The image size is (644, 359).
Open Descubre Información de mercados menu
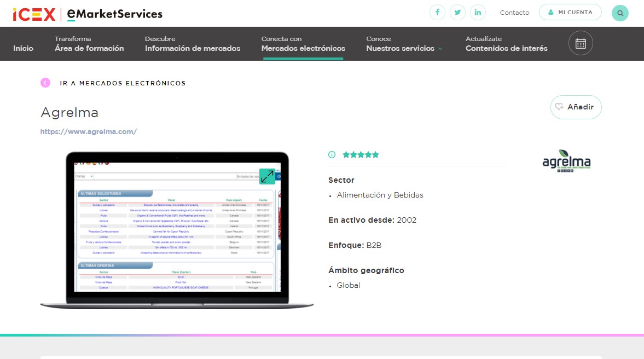click(x=192, y=44)
